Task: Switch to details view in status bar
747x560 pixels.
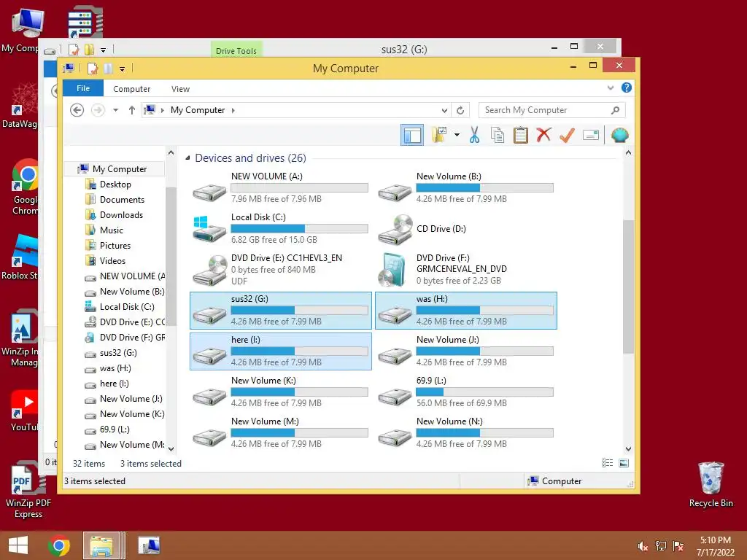Action: pos(607,463)
